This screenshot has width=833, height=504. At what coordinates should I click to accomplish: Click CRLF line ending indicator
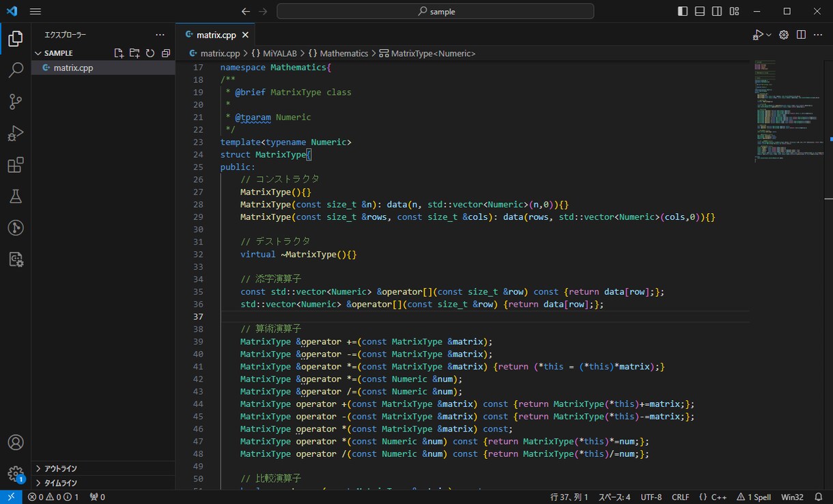point(681,497)
